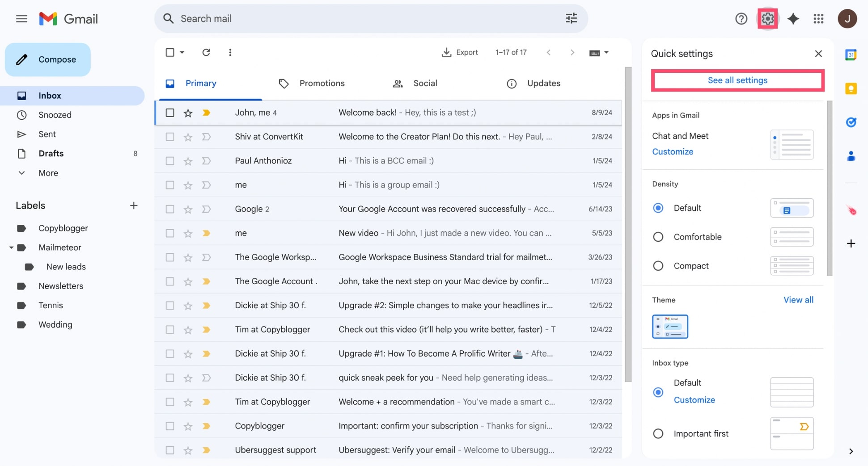Select the current theme thumbnail
The width and height of the screenshot is (868, 466).
pos(669,327)
